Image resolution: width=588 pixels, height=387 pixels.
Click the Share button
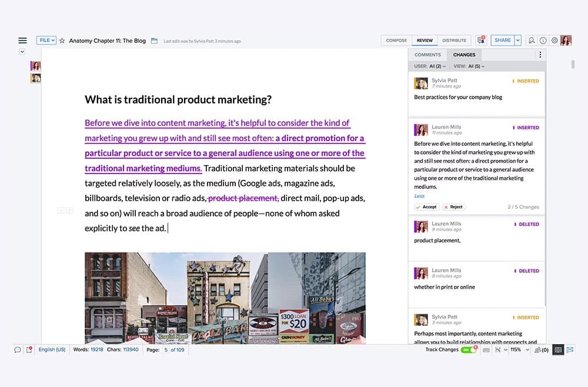click(503, 40)
